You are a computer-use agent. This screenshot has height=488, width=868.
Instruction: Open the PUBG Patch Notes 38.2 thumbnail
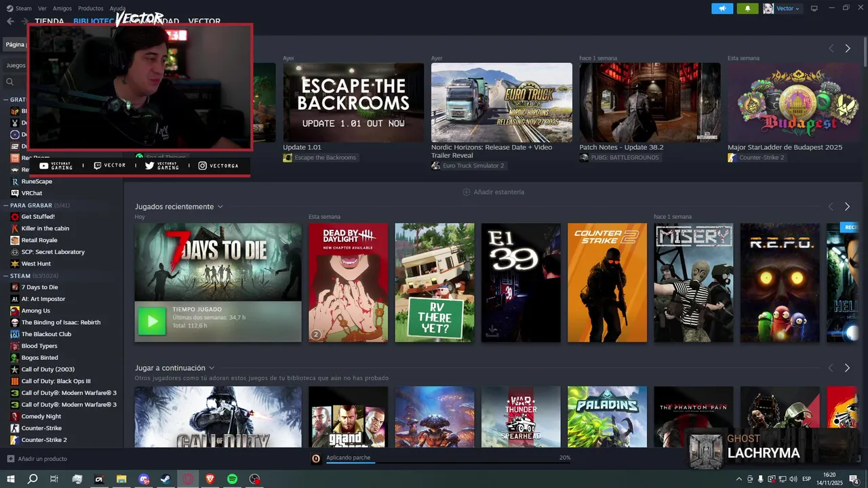650,102
